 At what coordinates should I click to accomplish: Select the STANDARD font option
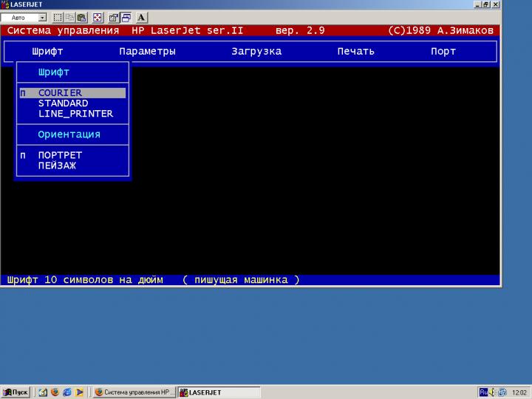pyautogui.click(x=63, y=103)
